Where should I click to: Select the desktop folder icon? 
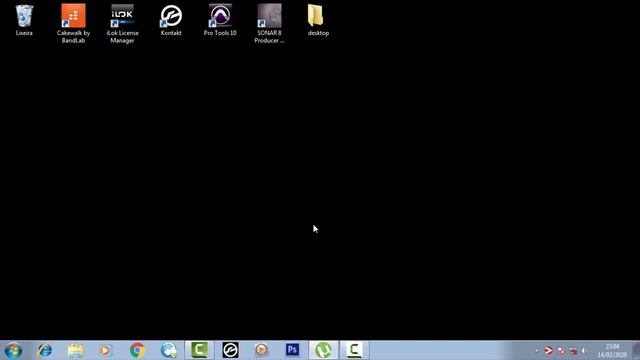(x=318, y=20)
